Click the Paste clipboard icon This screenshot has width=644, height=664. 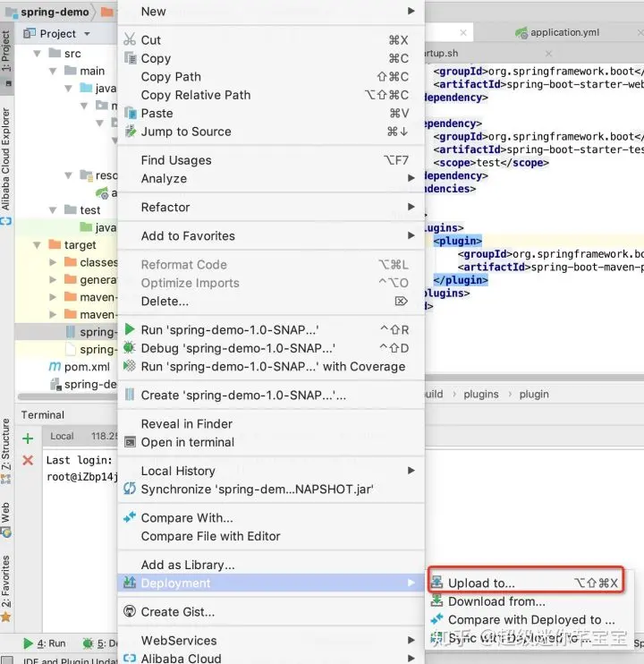click(x=131, y=113)
